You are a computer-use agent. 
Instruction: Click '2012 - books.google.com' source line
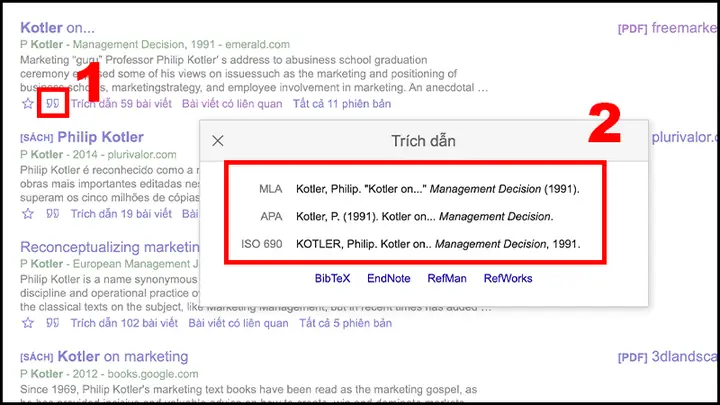(135, 374)
